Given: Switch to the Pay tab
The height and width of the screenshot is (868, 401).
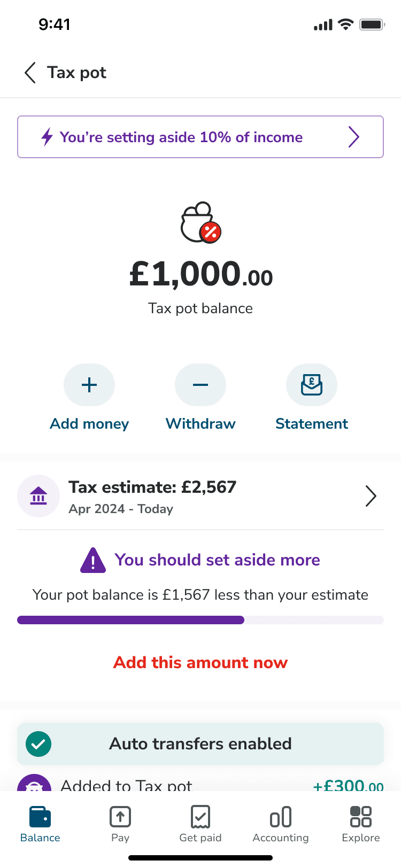Looking at the screenshot, I should coord(120,824).
